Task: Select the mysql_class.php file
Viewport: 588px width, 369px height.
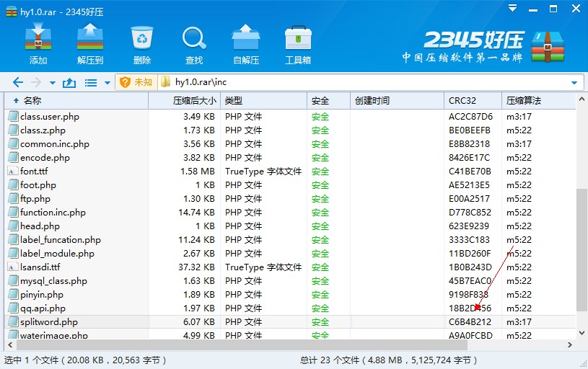Action: (53, 281)
